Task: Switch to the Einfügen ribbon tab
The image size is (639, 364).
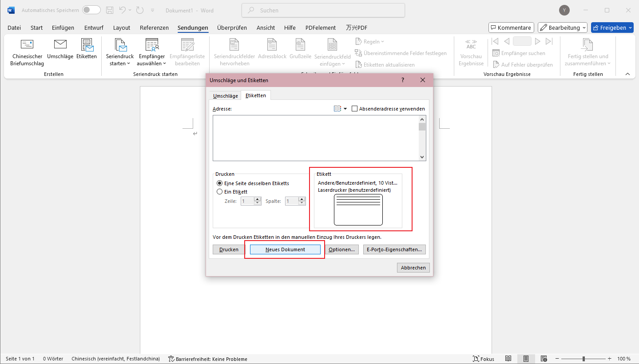Action: click(x=63, y=28)
